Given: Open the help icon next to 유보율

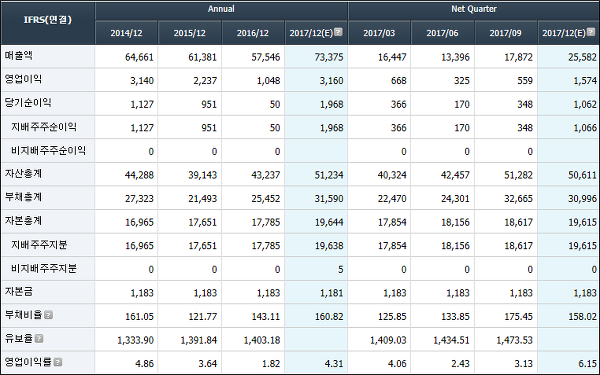Looking at the screenshot, I should point(39,339).
